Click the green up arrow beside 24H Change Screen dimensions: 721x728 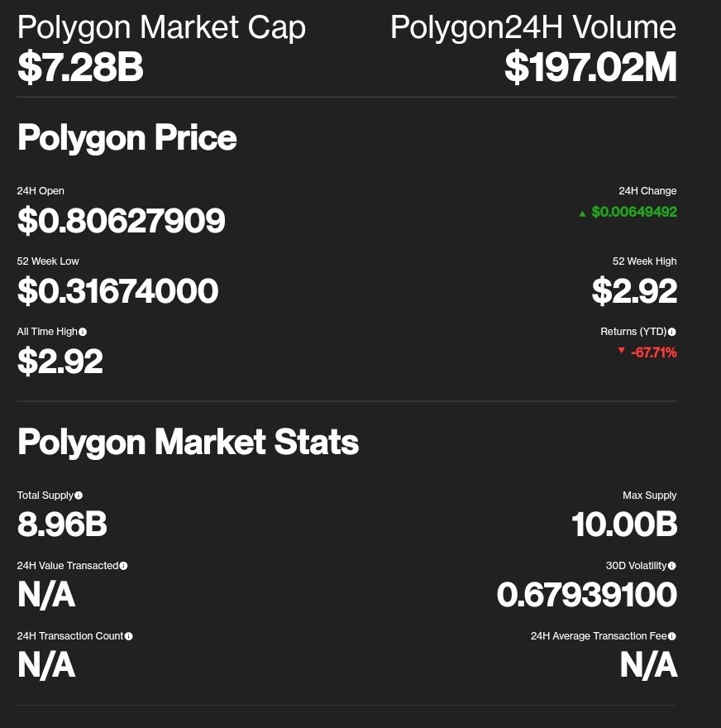[582, 213]
